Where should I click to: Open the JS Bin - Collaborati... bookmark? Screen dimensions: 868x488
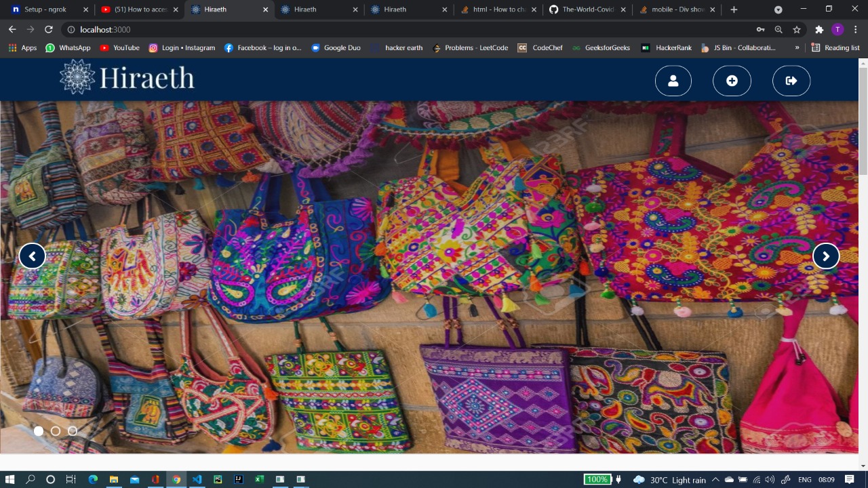738,48
